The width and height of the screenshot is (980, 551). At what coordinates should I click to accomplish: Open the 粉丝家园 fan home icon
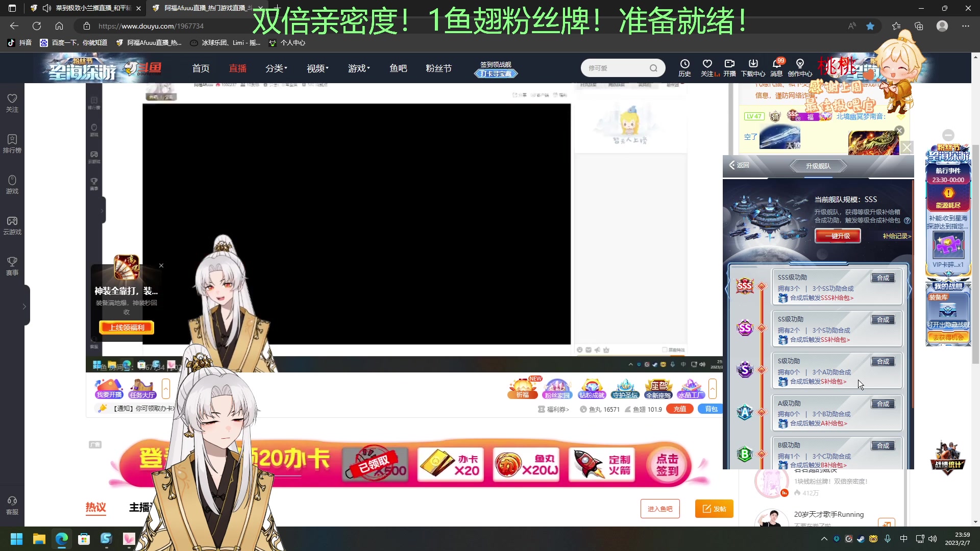tap(557, 389)
